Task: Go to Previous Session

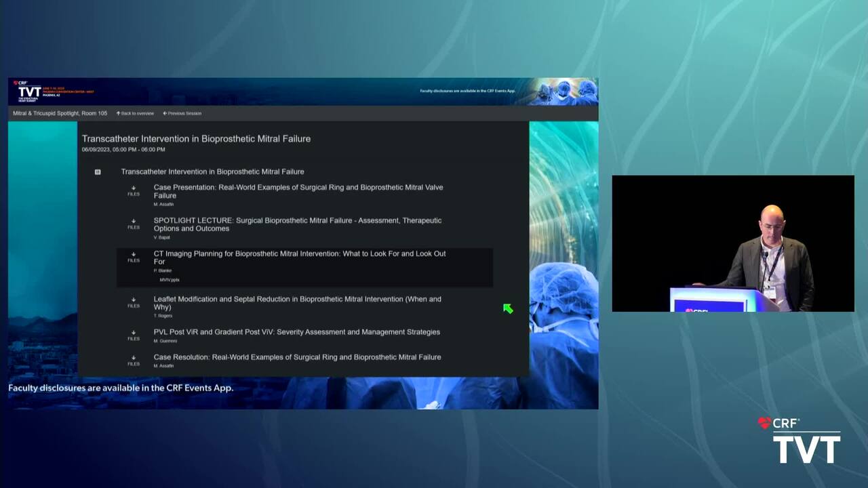Action: click(182, 113)
